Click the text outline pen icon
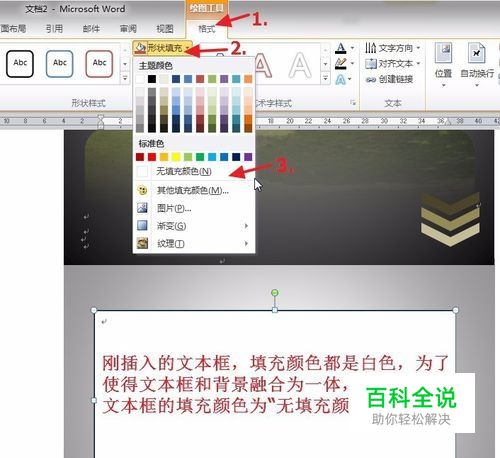500x458 pixels. coord(340,63)
